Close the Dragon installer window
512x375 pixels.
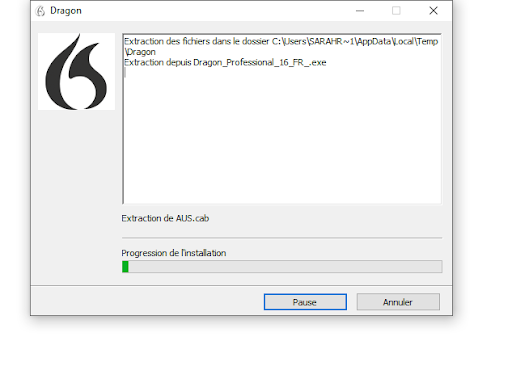tap(433, 11)
